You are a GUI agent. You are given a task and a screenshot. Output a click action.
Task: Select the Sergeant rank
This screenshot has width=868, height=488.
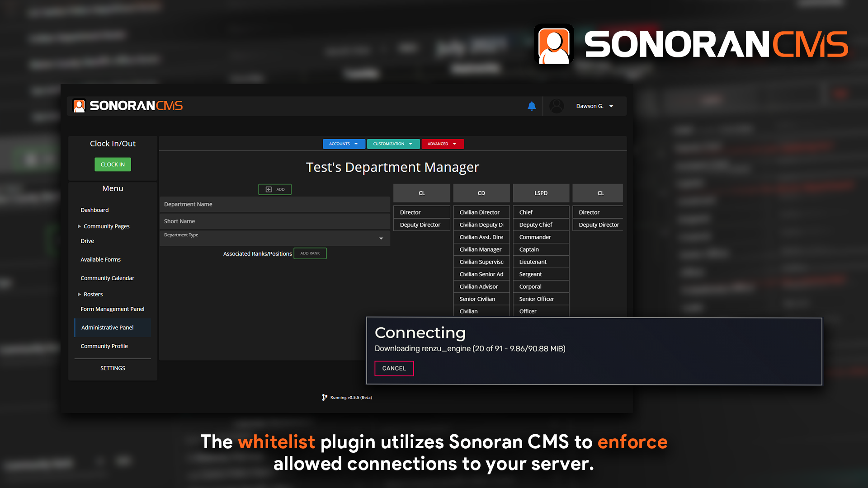tap(541, 274)
